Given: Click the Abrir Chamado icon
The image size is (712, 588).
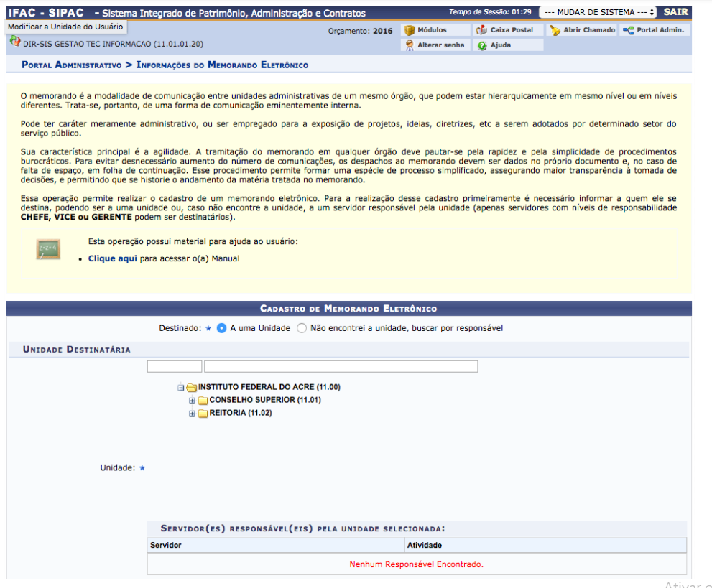Looking at the screenshot, I should point(555,30).
